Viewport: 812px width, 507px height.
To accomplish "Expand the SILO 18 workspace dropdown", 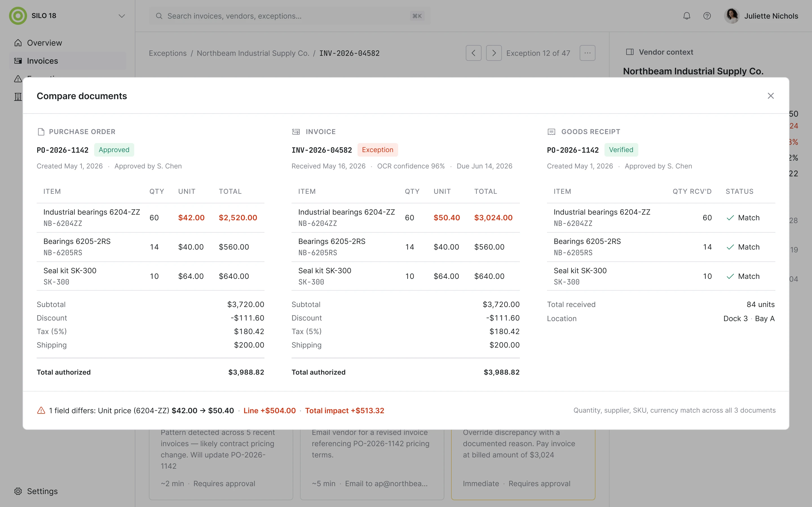I will pos(122,16).
